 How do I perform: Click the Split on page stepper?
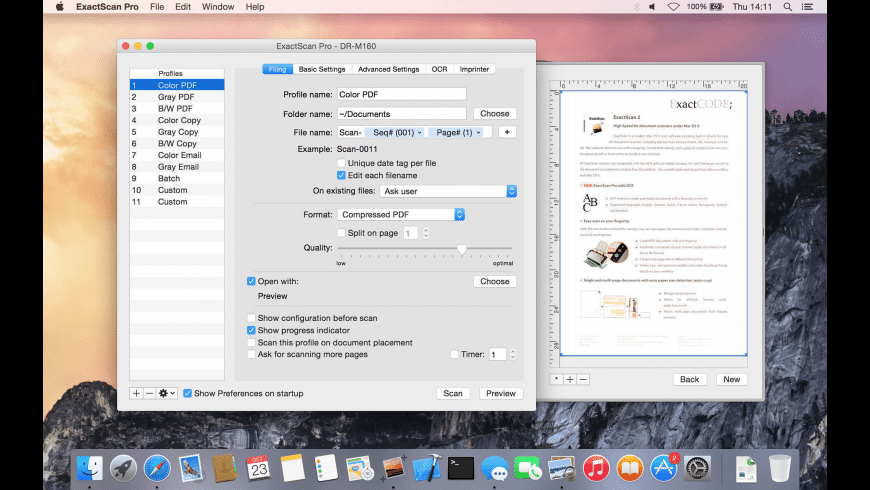pyautogui.click(x=426, y=233)
